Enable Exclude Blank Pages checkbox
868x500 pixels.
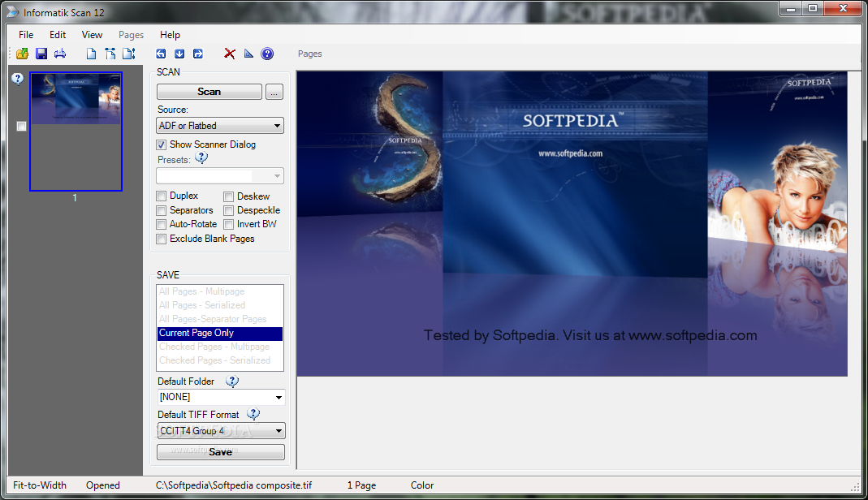(x=161, y=239)
